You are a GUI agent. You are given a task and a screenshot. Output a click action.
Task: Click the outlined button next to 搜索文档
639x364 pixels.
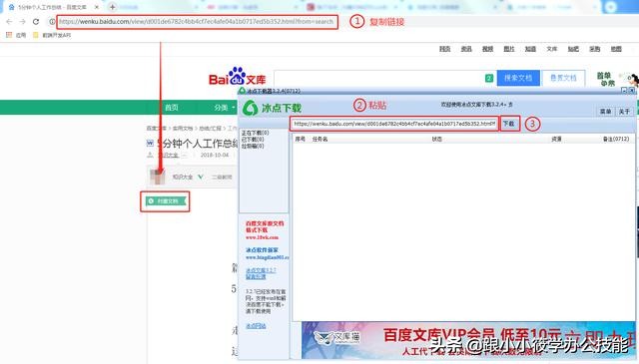563,78
